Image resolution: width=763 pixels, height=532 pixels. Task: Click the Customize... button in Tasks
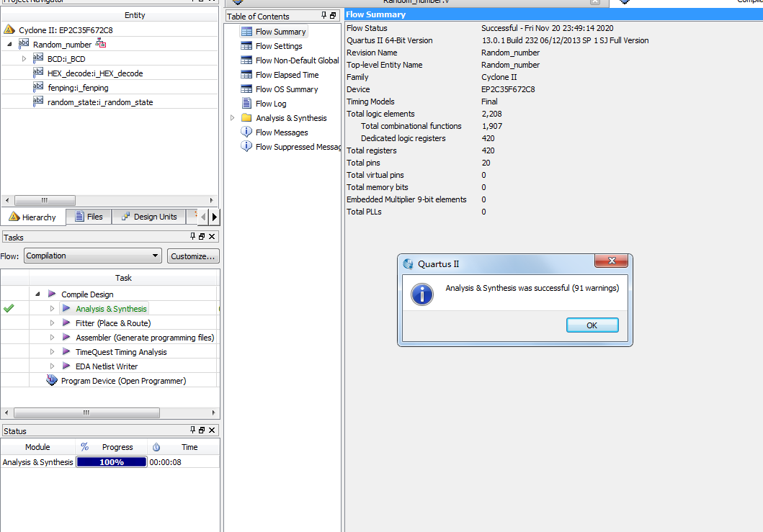pos(193,256)
